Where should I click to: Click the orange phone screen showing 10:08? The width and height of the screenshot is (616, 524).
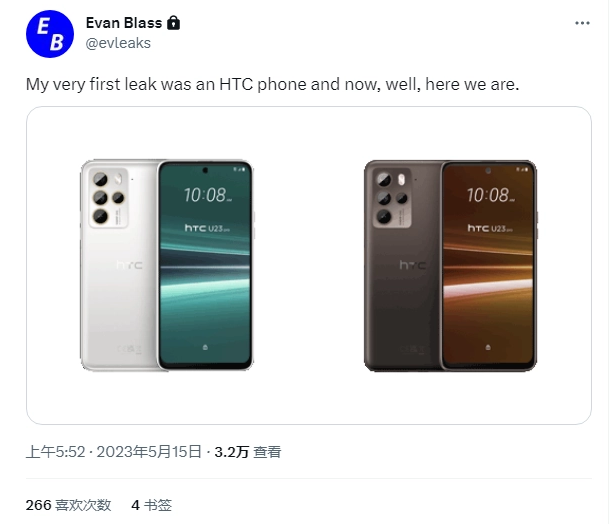point(488,266)
